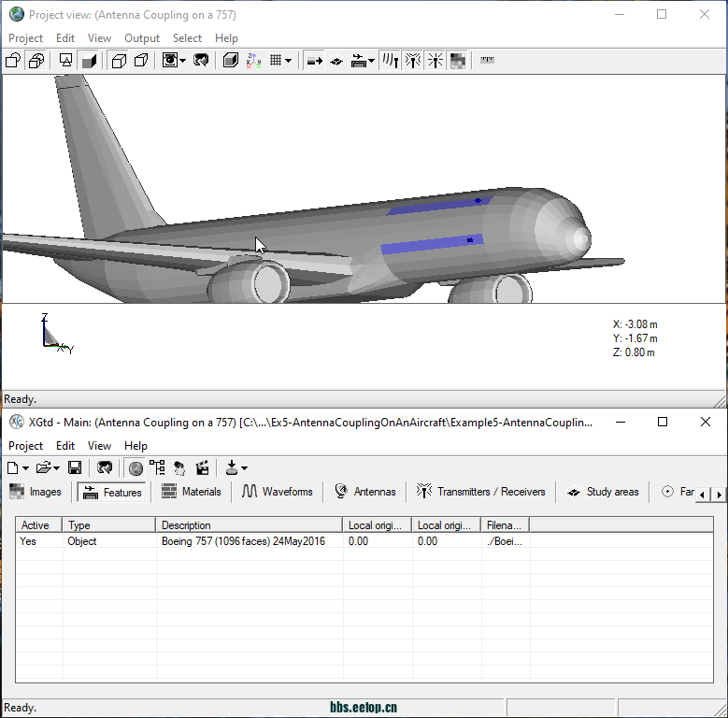
Task: Switch to the Materials tab
Action: [192, 492]
